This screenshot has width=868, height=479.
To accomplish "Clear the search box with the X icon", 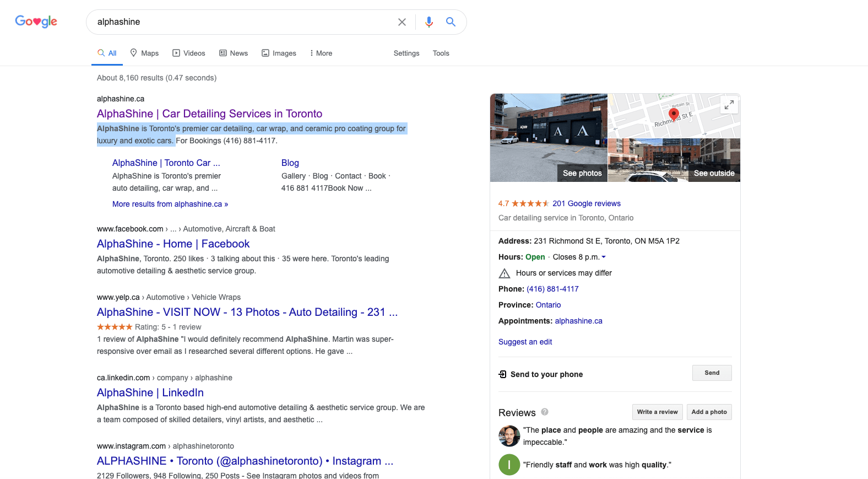I will point(402,22).
